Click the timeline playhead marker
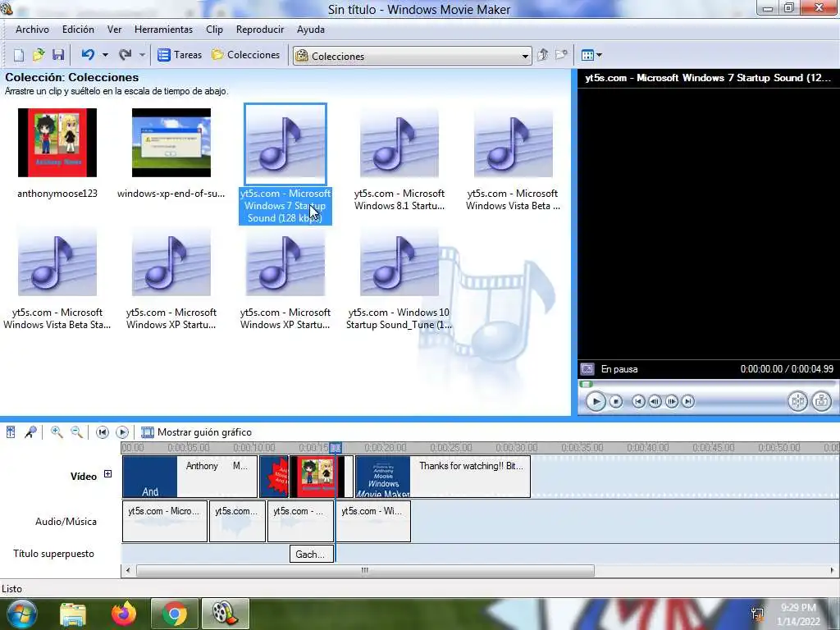The height and width of the screenshot is (630, 840). click(336, 447)
